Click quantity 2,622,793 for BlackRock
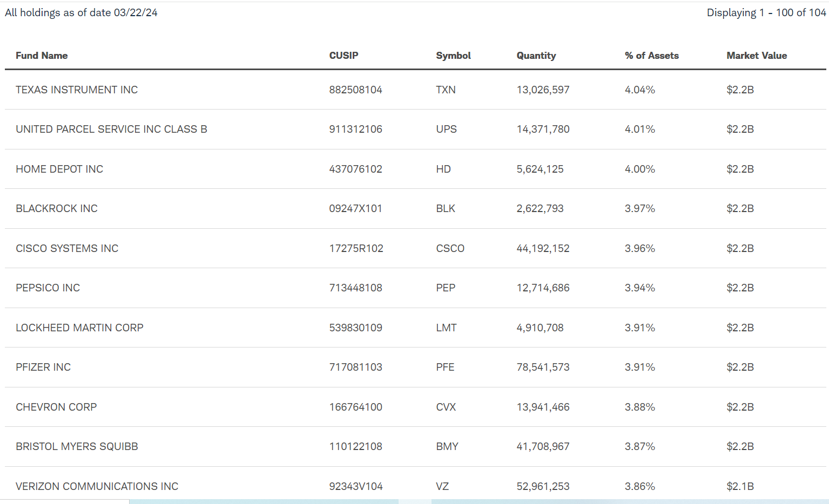This screenshot has width=829, height=504. (540, 208)
